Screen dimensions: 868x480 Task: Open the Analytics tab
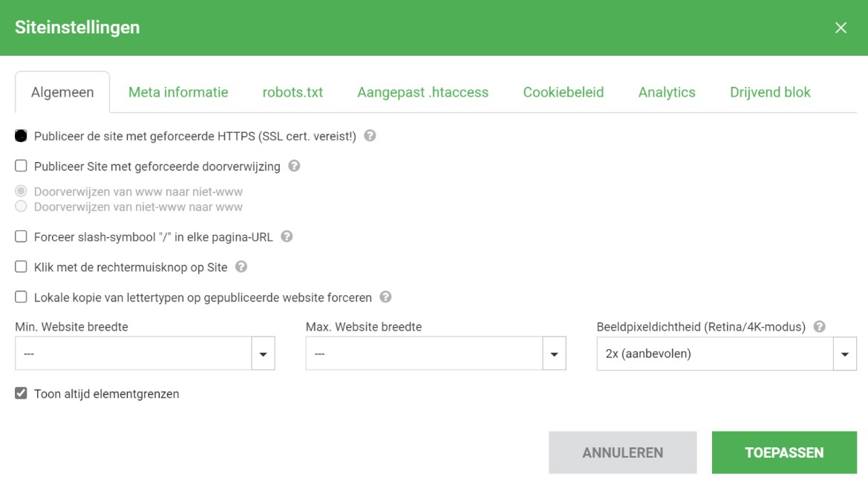pos(667,92)
